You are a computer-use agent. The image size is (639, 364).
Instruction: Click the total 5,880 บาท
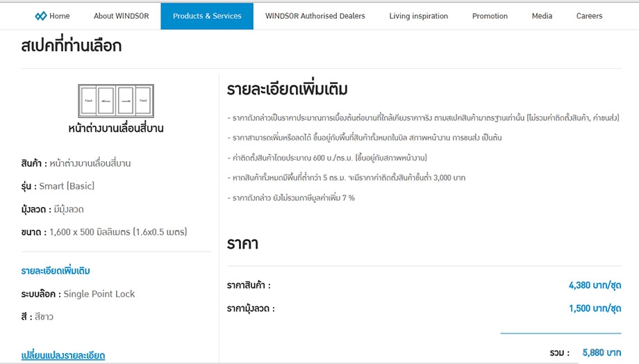[x=601, y=352]
